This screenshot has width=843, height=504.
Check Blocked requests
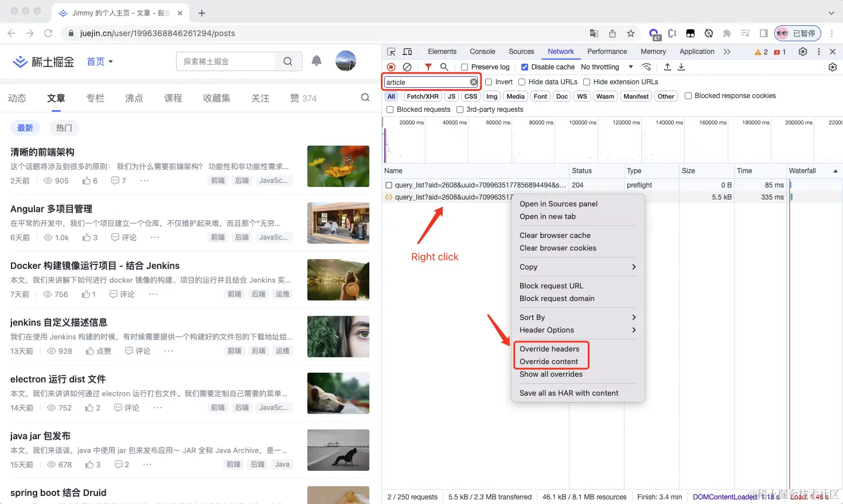[390, 110]
